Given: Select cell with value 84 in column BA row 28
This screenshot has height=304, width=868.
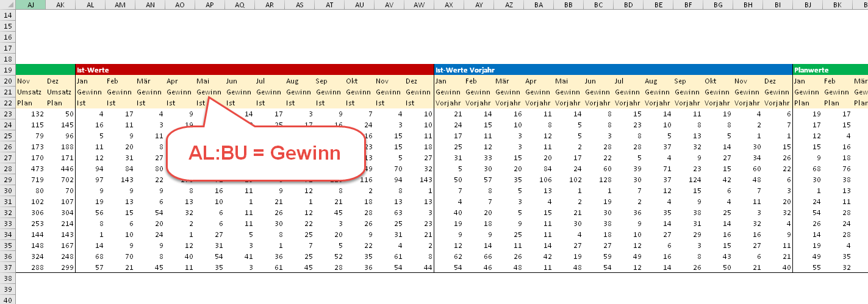Looking at the screenshot, I should pyautogui.click(x=538, y=169).
